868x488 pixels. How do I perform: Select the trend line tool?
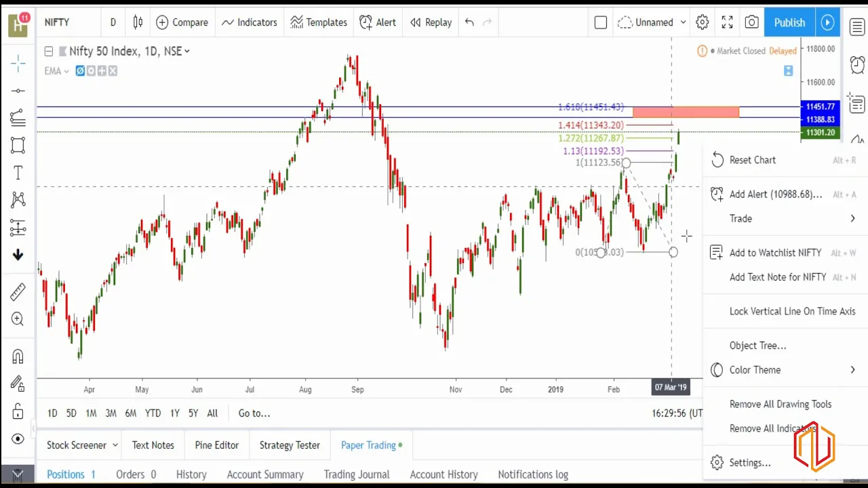click(x=18, y=91)
